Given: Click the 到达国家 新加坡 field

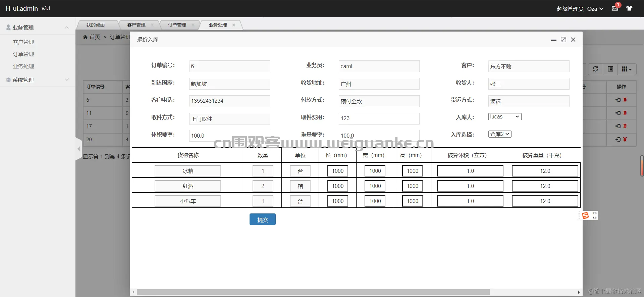Looking at the screenshot, I should [x=229, y=84].
